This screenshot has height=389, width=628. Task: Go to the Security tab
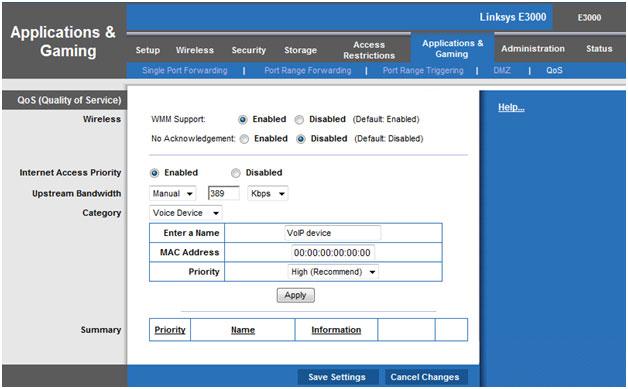pos(249,50)
